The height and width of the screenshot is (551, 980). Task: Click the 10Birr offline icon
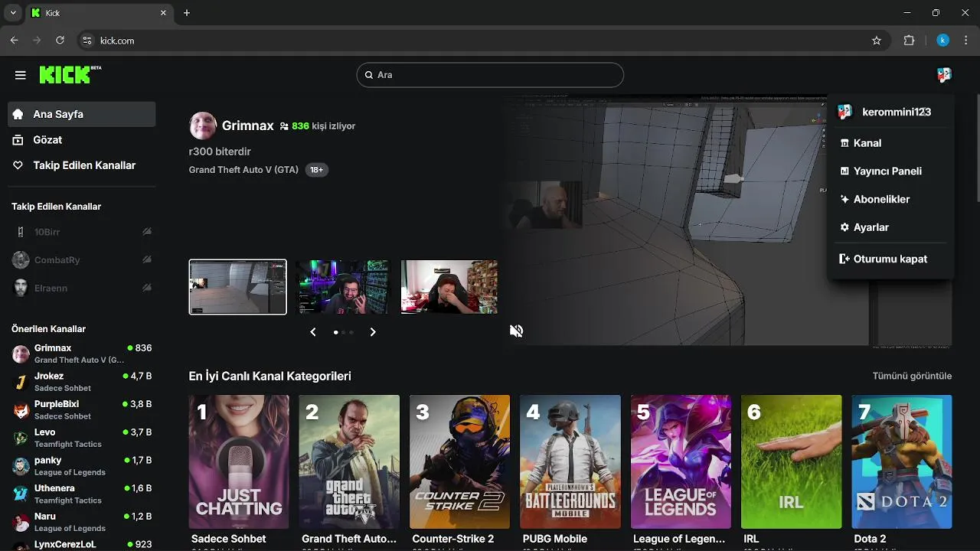coord(147,232)
